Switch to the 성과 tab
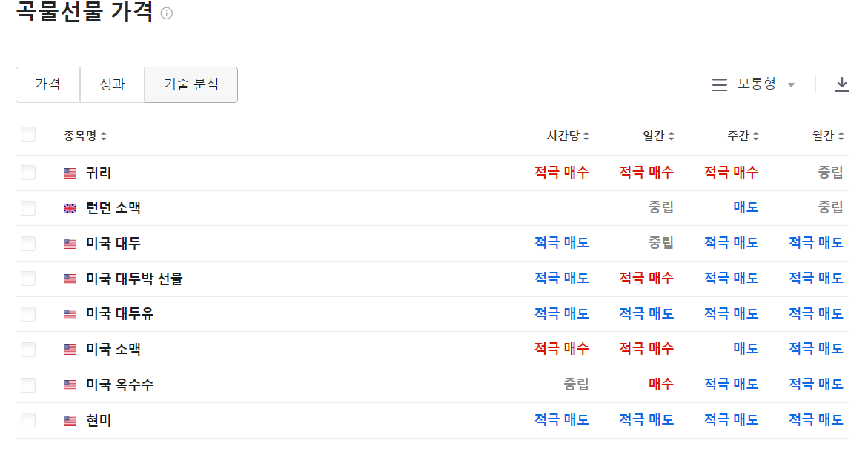Viewport: 868px width, 466px height. (x=113, y=84)
